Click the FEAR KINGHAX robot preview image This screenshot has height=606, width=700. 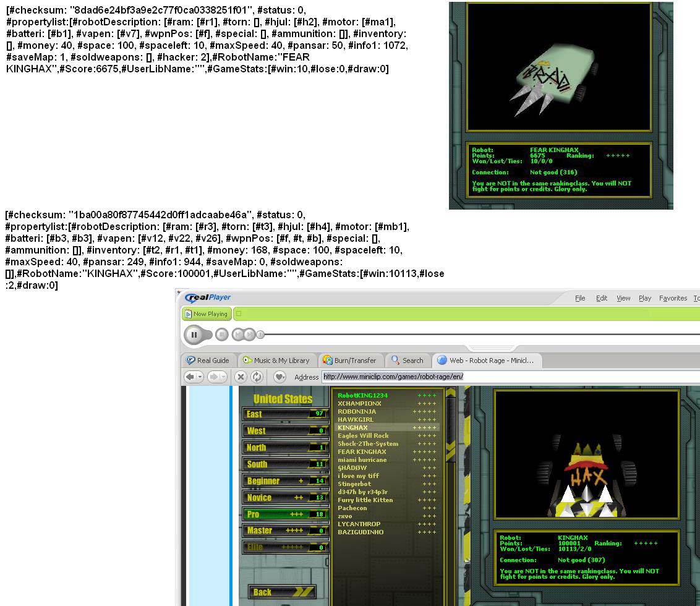click(x=558, y=67)
